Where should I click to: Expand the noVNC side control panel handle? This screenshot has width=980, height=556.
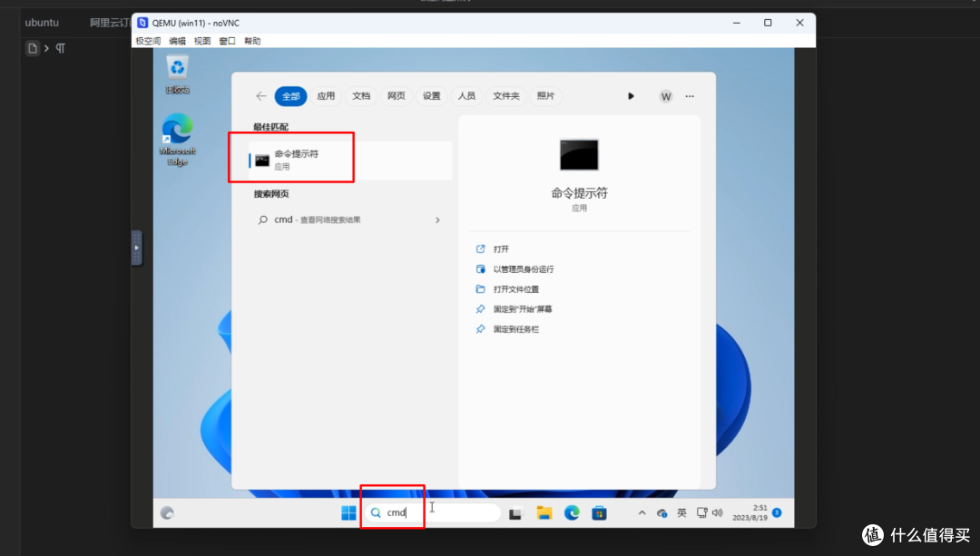coord(137,248)
